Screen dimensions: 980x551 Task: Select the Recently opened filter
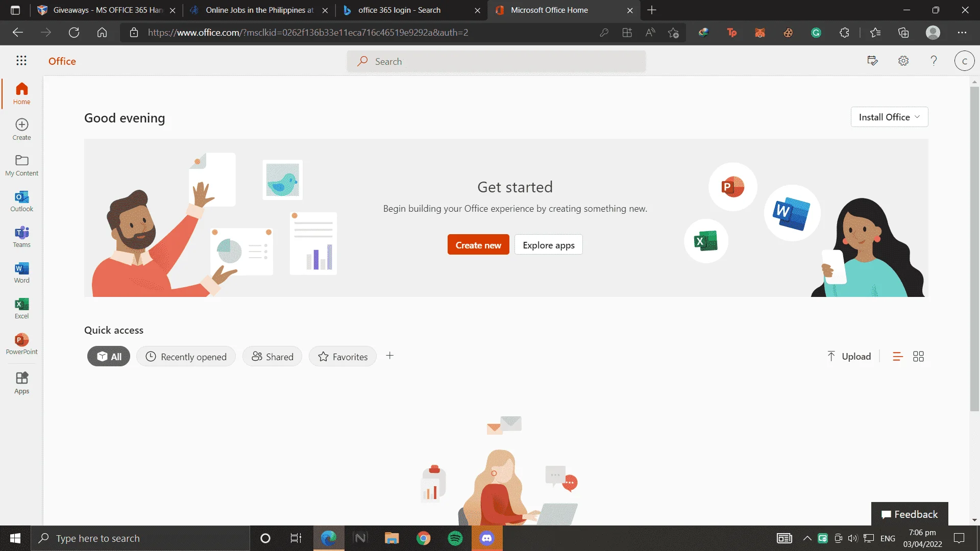pos(186,357)
